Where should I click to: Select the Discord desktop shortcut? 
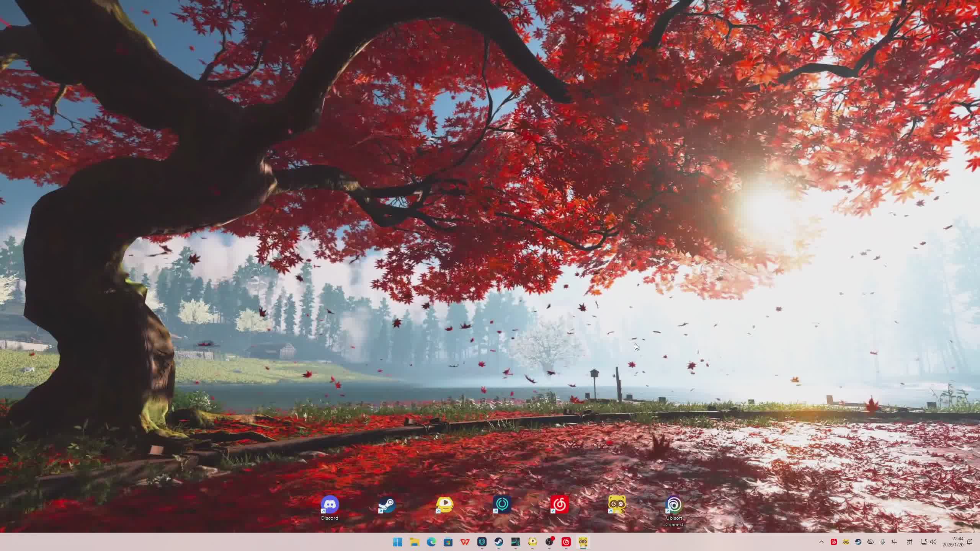point(330,505)
